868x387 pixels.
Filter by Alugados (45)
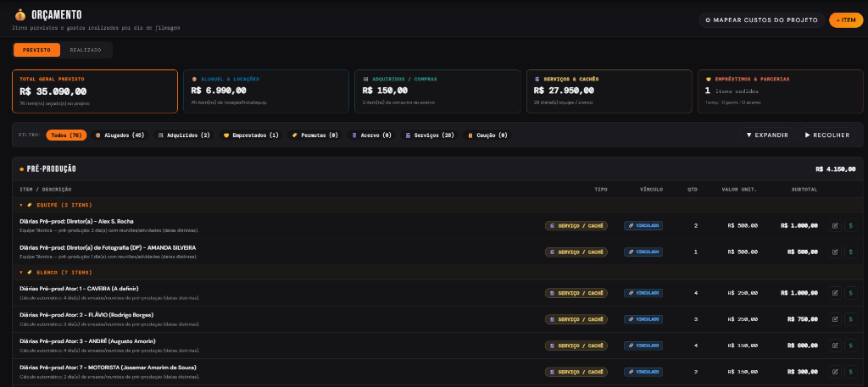[120, 135]
